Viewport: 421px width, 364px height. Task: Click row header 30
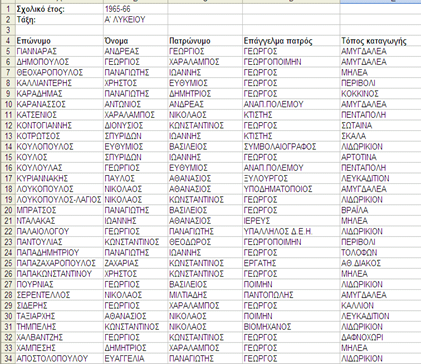(x=8, y=316)
